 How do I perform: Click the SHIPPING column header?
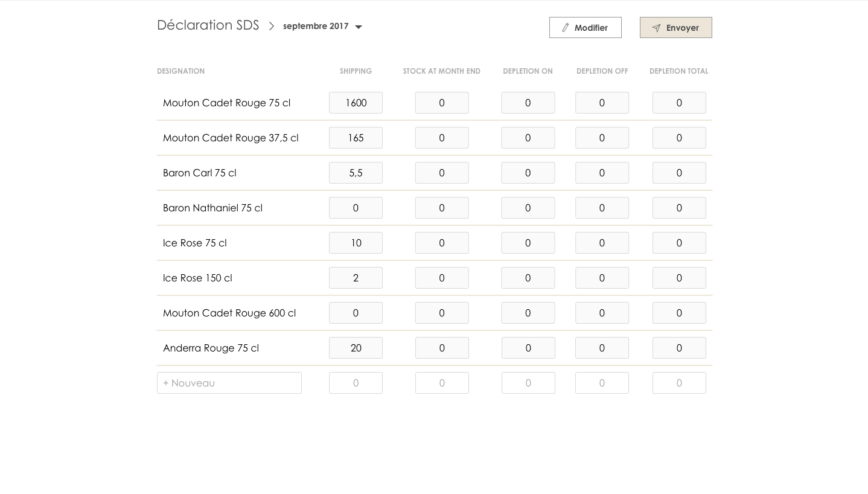pyautogui.click(x=356, y=71)
